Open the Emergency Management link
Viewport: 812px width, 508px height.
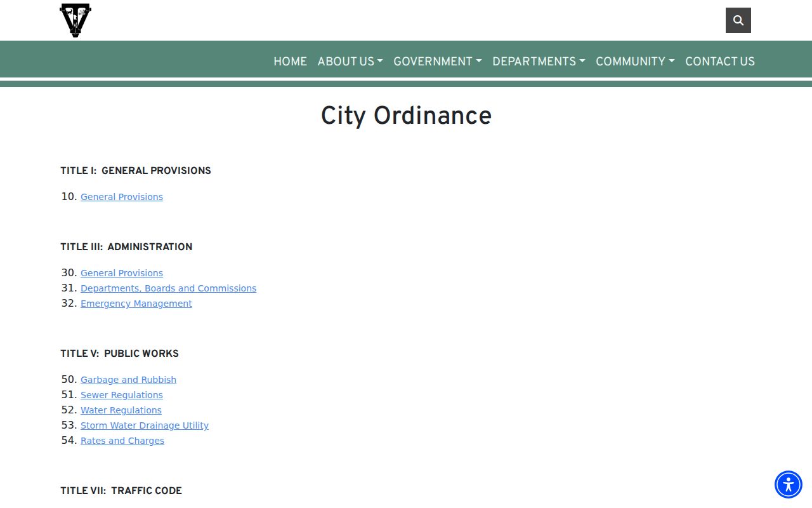pyautogui.click(x=136, y=304)
